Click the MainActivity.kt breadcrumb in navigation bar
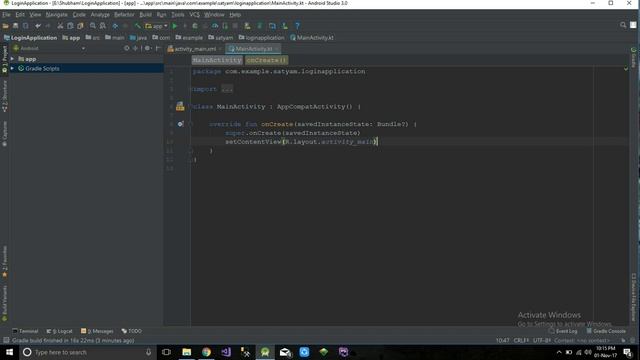 click(312, 38)
